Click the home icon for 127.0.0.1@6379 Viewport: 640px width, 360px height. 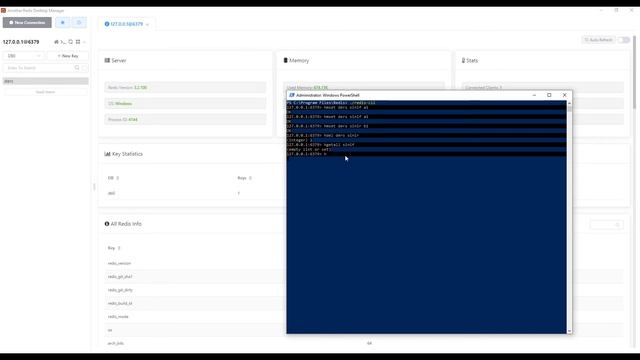click(x=56, y=42)
